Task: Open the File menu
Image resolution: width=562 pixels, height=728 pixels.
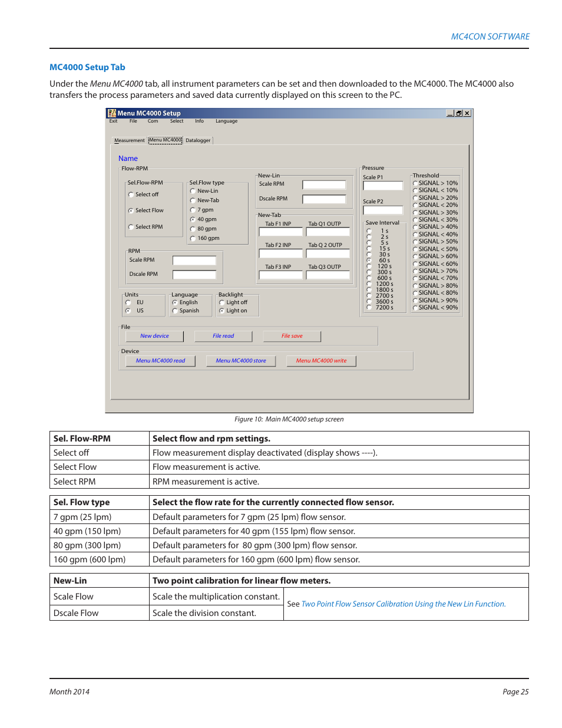Action: [133, 121]
